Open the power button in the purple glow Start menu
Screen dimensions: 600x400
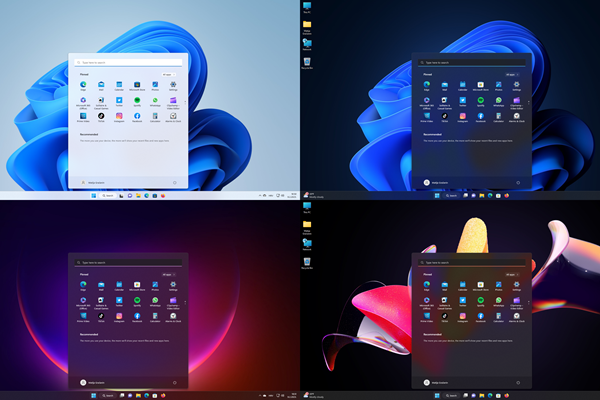[175, 382]
